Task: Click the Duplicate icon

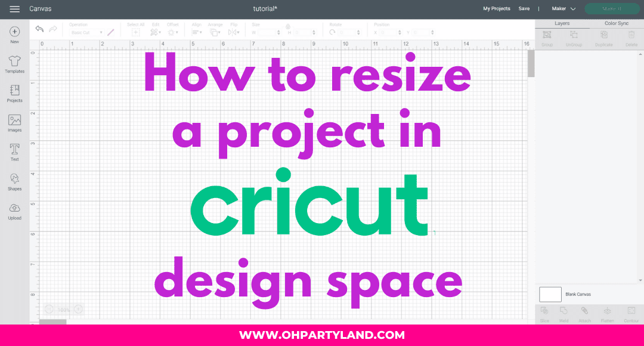Action: pyautogui.click(x=603, y=35)
